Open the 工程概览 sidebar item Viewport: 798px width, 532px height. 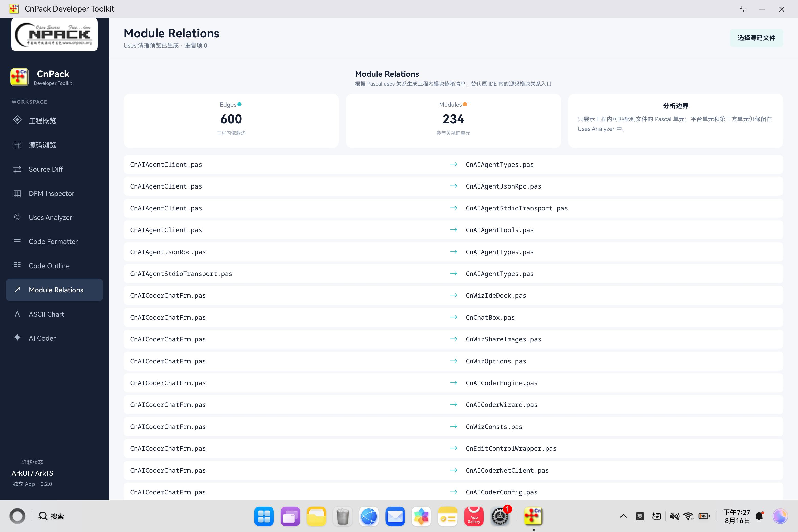click(54, 121)
